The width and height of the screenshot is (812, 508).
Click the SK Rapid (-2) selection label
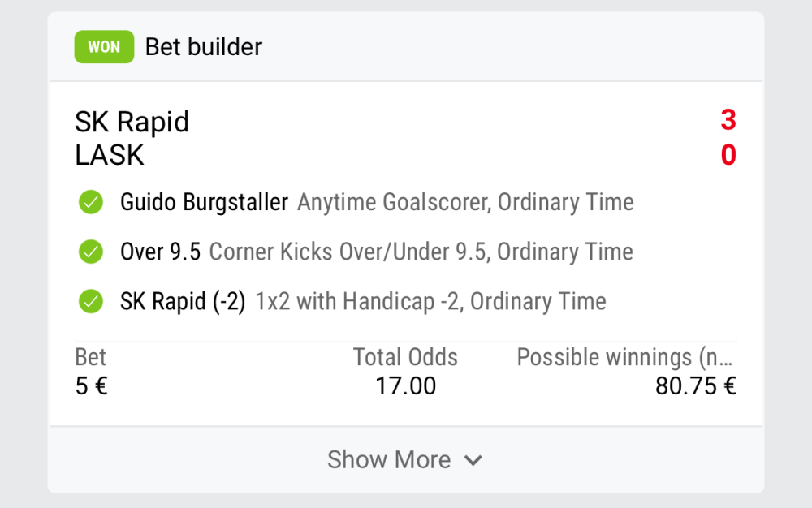[x=183, y=302]
